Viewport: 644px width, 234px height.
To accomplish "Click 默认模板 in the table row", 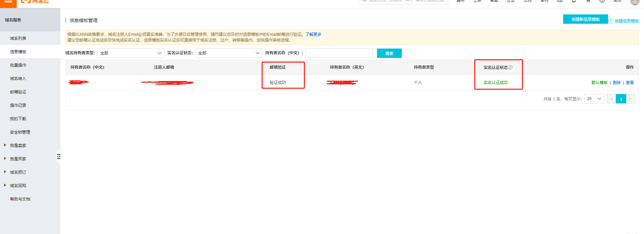I will click(x=599, y=82).
